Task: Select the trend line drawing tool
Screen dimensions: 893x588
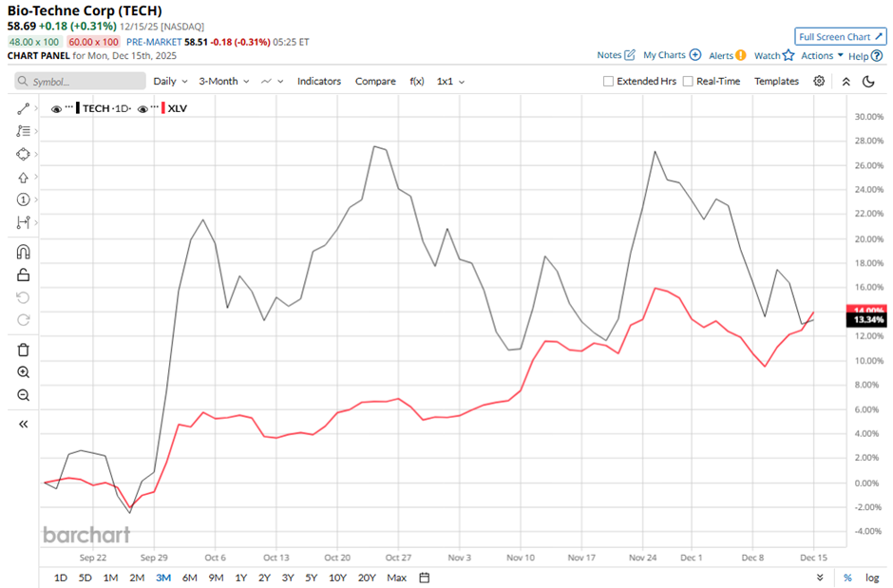Action: pyautogui.click(x=24, y=108)
